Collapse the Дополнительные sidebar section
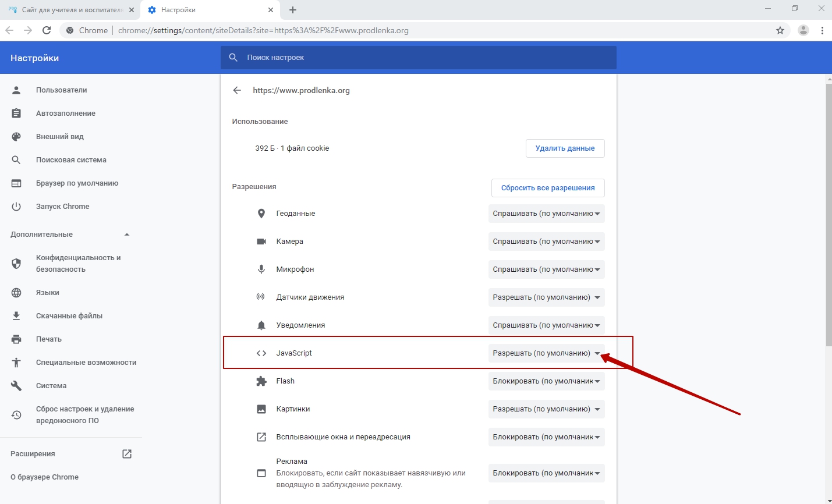This screenshot has width=832, height=504. (127, 235)
